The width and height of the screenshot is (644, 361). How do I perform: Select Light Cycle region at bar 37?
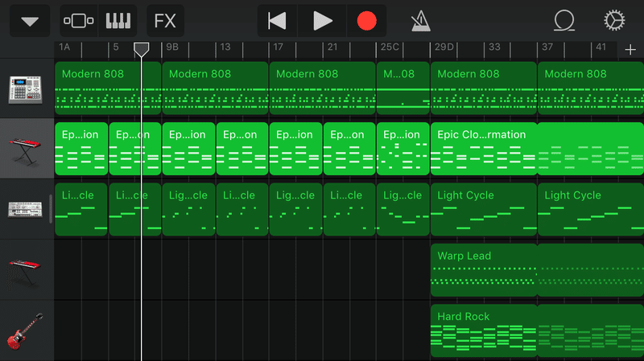tap(591, 210)
